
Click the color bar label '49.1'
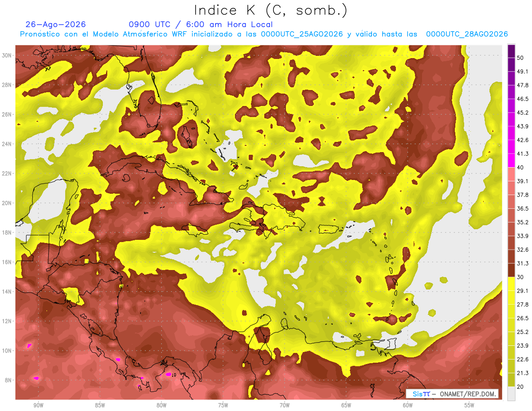523,72
